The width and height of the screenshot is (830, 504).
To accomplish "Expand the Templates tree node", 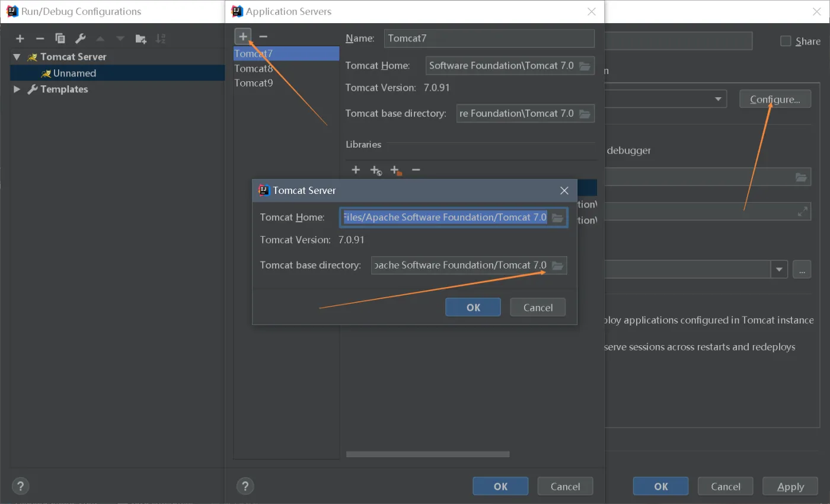I will click(17, 89).
